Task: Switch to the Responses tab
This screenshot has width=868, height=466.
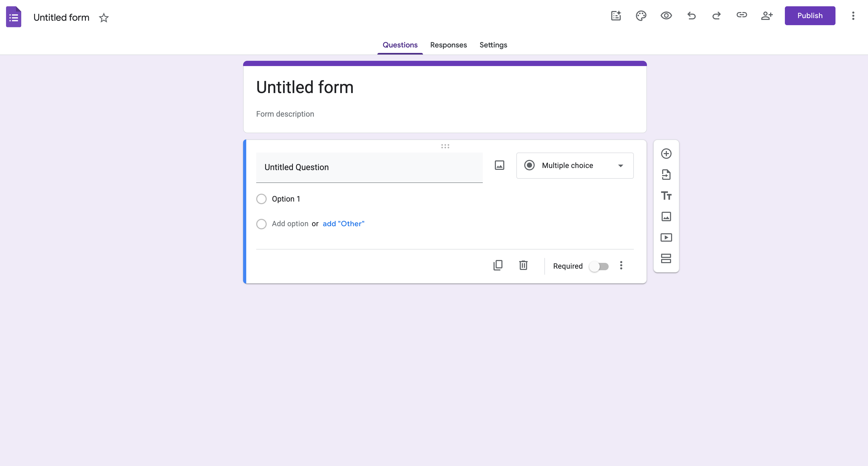Action: [x=448, y=45]
